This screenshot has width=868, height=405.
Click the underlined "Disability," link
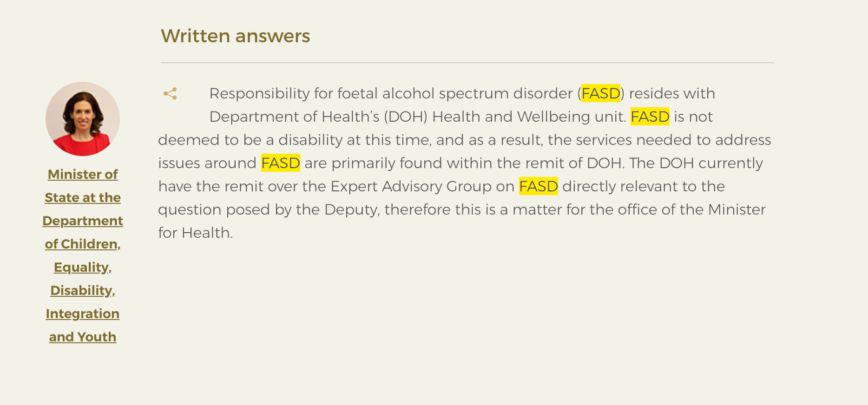click(83, 290)
